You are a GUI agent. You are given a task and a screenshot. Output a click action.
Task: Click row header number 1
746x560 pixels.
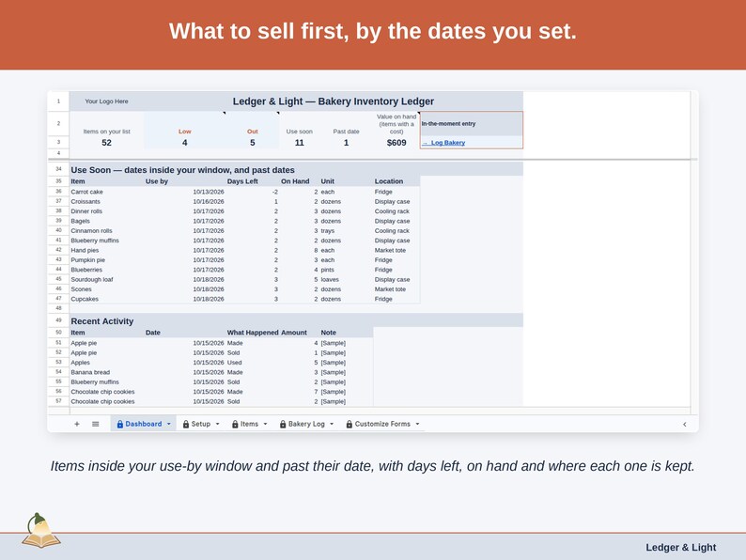58,101
